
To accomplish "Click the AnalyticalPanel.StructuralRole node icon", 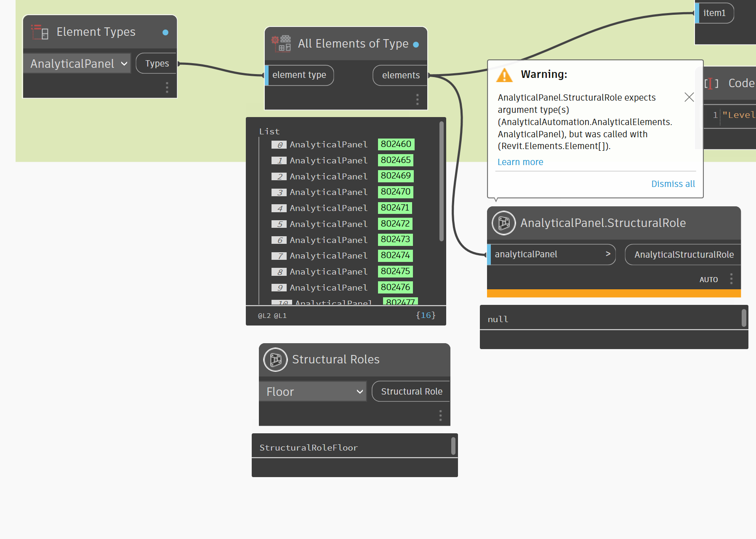I will 504,223.
